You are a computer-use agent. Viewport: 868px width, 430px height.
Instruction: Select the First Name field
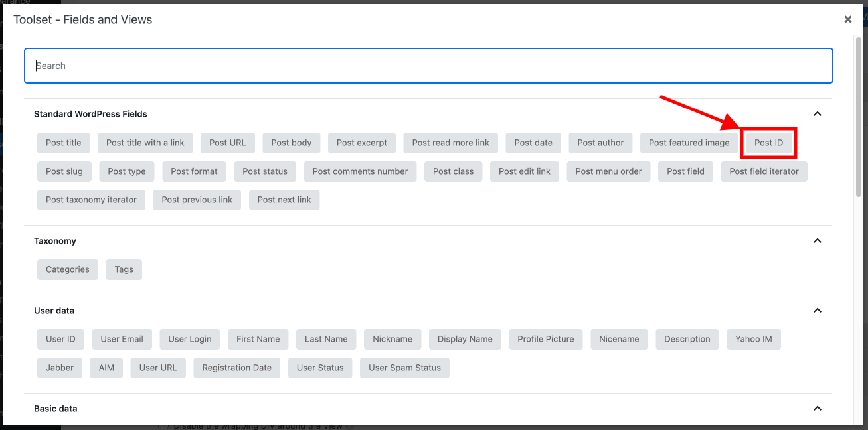click(x=258, y=339)
